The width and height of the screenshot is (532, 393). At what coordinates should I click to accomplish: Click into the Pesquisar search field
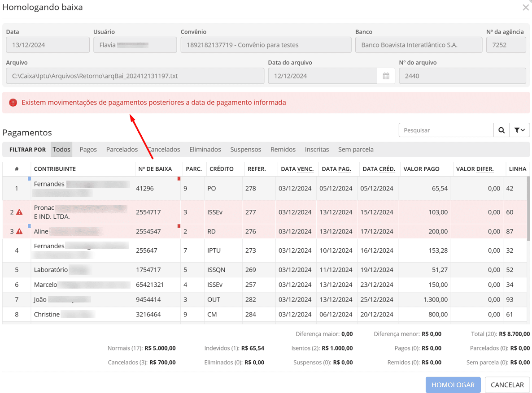pos(446,130)
